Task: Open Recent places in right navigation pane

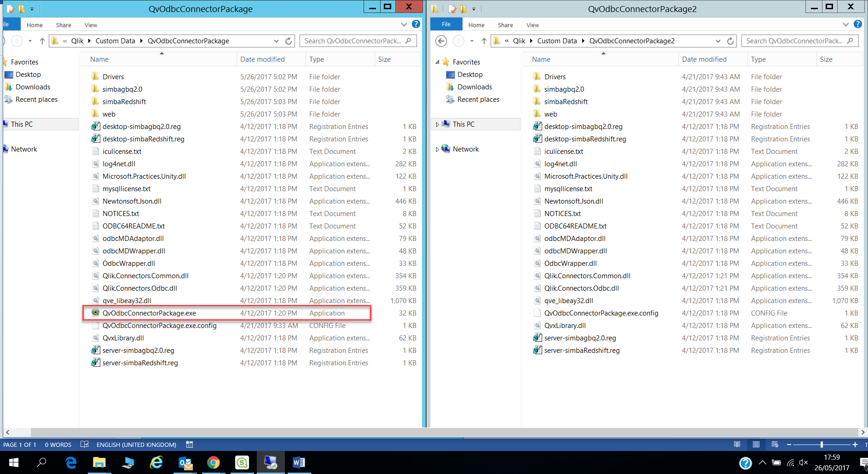Action: (478, 99)
